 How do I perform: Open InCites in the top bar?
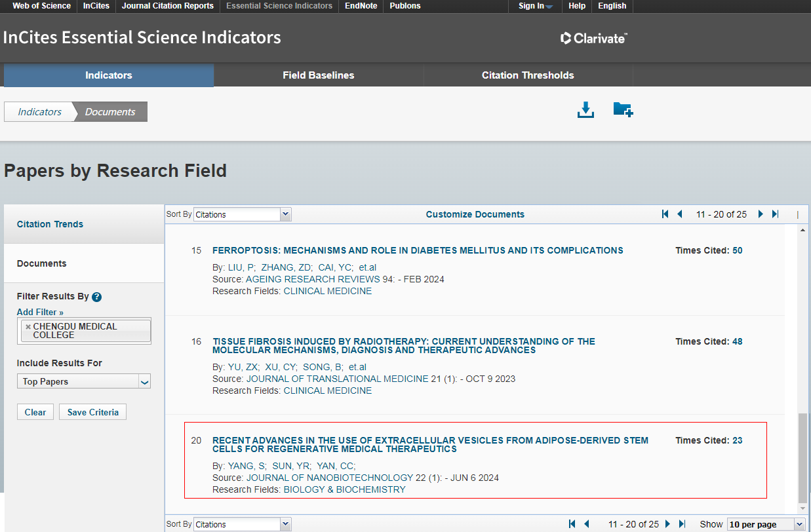click(96, 6)
